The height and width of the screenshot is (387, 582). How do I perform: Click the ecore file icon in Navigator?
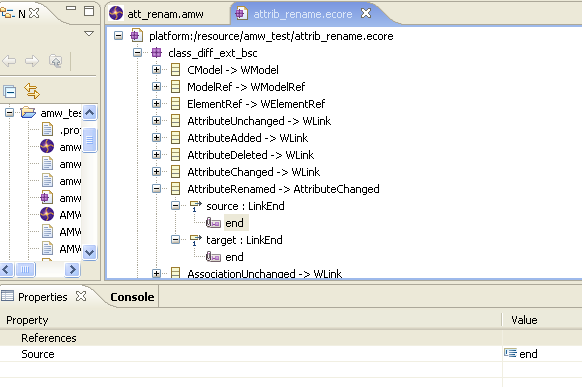click(x=46, y=197)
